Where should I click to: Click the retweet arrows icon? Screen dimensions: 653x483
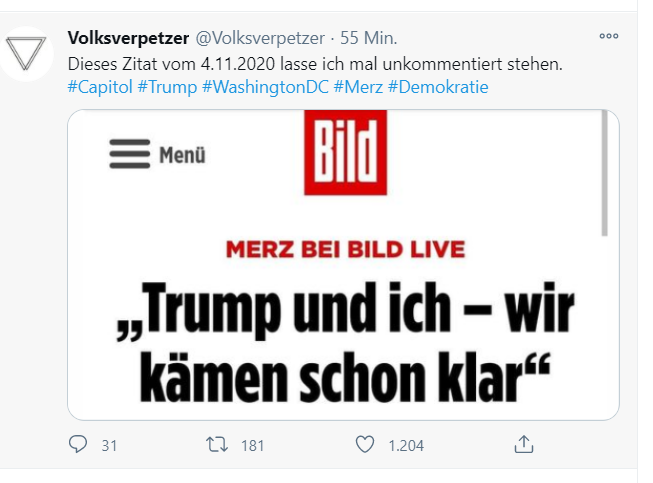click(217, 445)
